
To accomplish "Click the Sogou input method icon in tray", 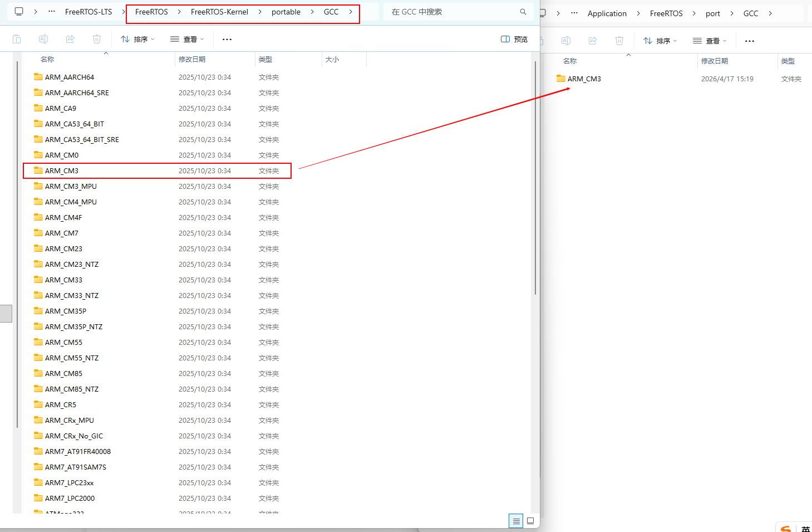I will [786, 529].
